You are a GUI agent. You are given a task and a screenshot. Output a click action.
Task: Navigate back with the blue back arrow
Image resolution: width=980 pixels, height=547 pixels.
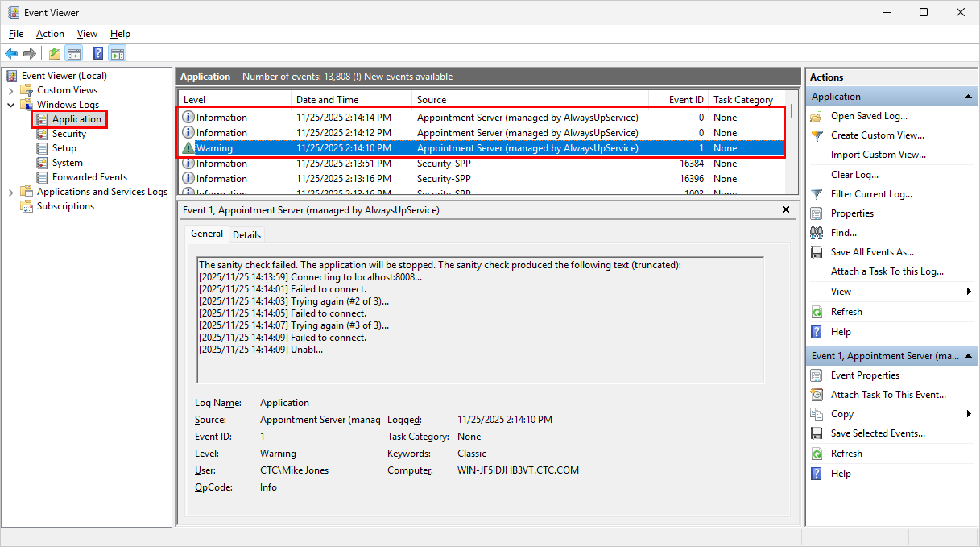click(10, 53)
